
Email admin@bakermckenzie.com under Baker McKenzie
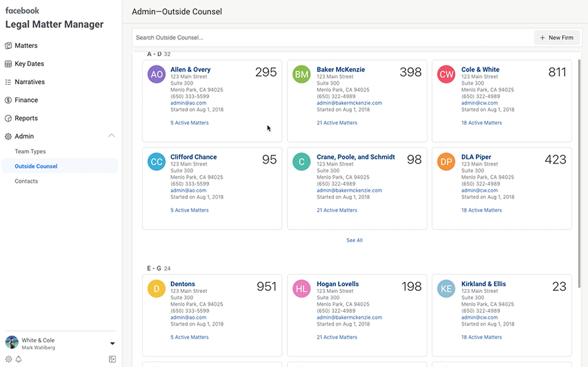click(349, 103)
